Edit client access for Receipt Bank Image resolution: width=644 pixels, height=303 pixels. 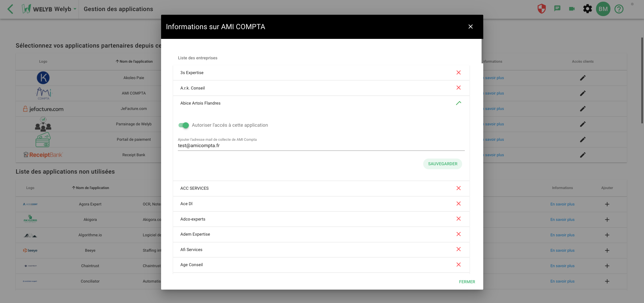pyautogui.click(x=583, y=155)
